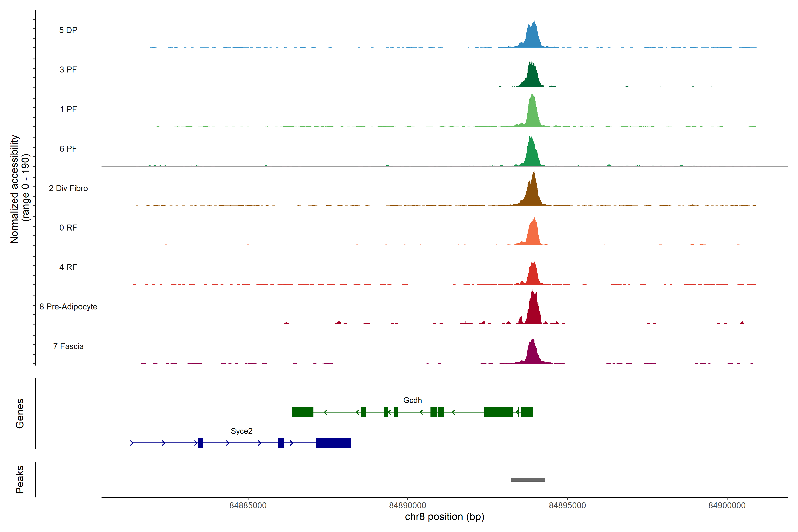This screenshot has width=798, height=532.
Task: Click the 6 PF track label
Action: coord(68,149)
